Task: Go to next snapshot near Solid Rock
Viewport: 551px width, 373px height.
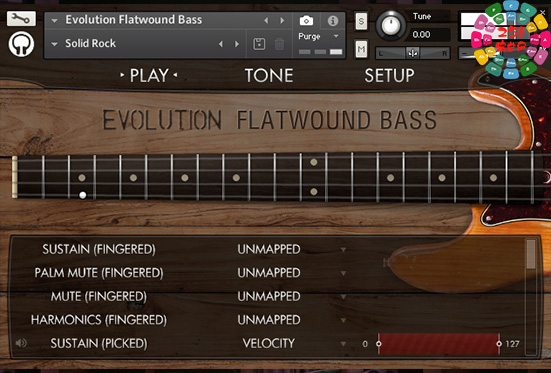Action: (x=237, y=44)
